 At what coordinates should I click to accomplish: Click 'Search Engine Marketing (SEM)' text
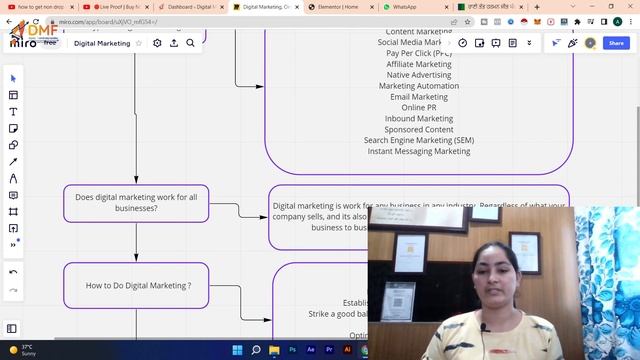419,140
